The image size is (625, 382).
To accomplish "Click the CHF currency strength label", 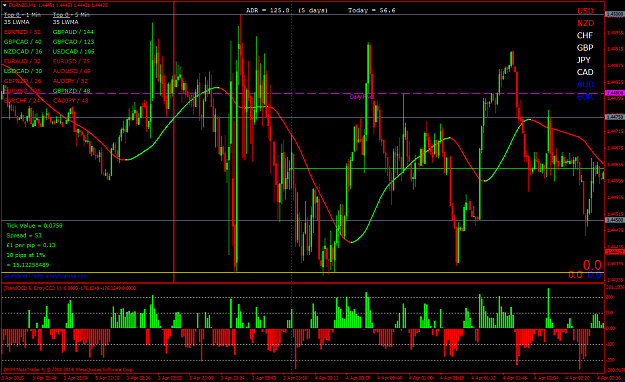I will [585, 35].
